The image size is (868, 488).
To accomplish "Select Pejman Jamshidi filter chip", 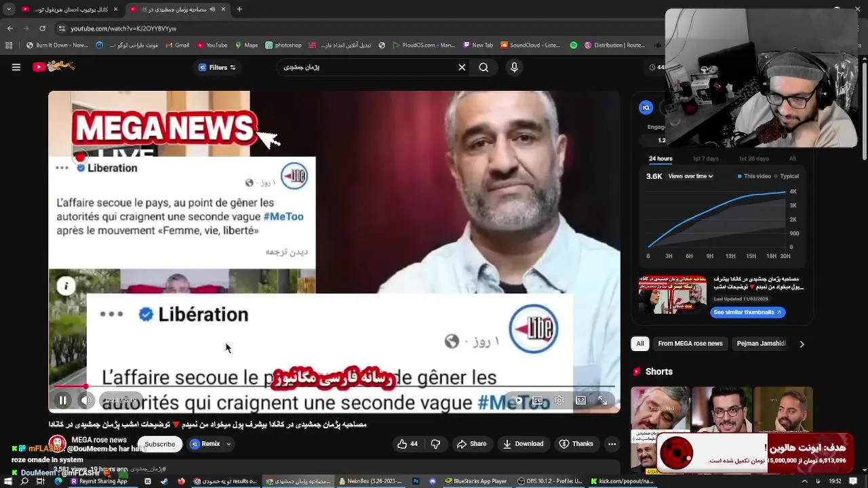I will 761,344.
